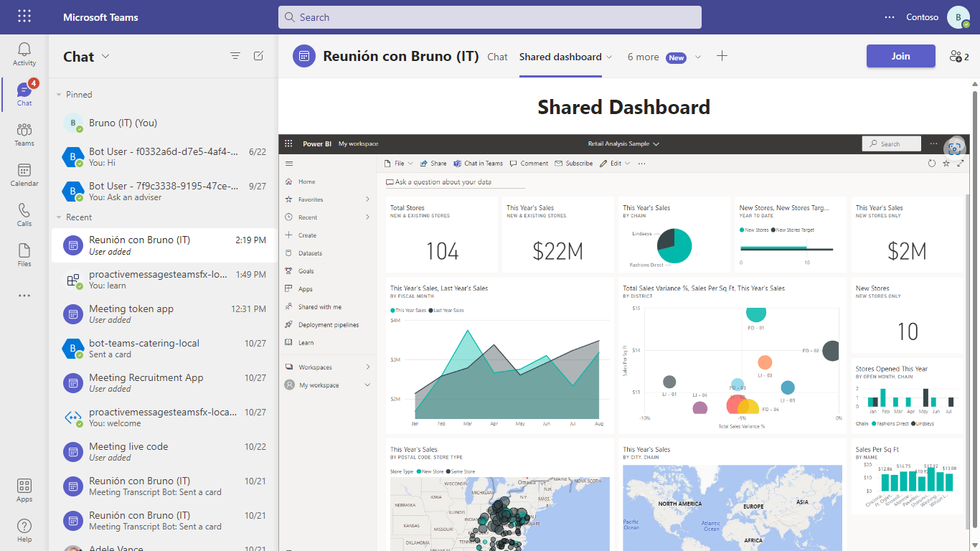Open Shared dashboard tab dropdown arrow
Image resolution: width=980 pixels, height=551 pixels.
[x=610, y=57]
